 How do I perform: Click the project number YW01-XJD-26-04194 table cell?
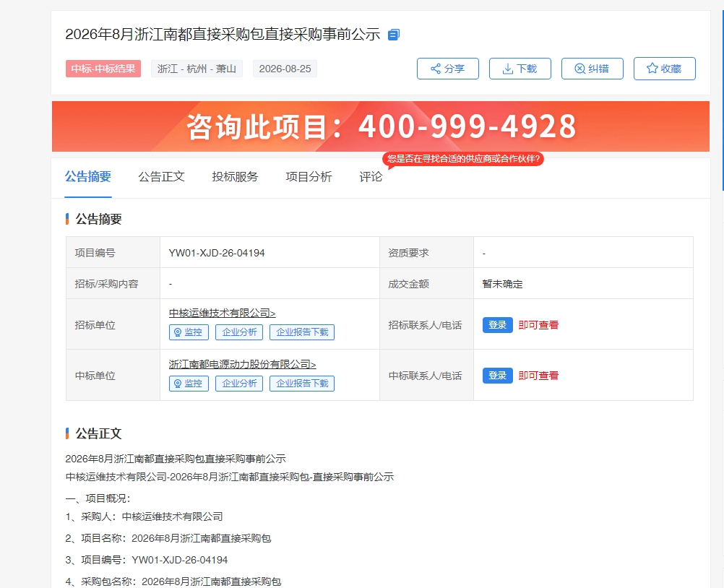tap(270, 252)
